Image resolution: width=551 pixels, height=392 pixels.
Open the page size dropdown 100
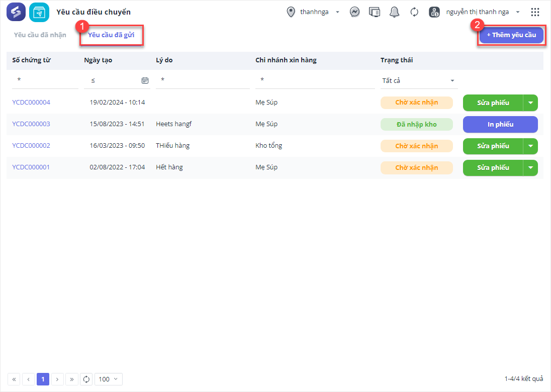pos(108,379)
